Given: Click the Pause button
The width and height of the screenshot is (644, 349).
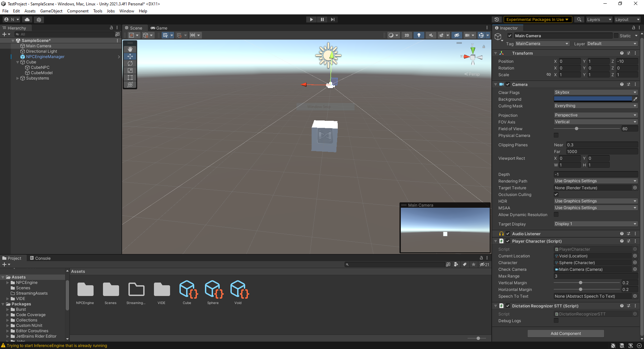Looking at the screenshot, I should coord(322,19).
